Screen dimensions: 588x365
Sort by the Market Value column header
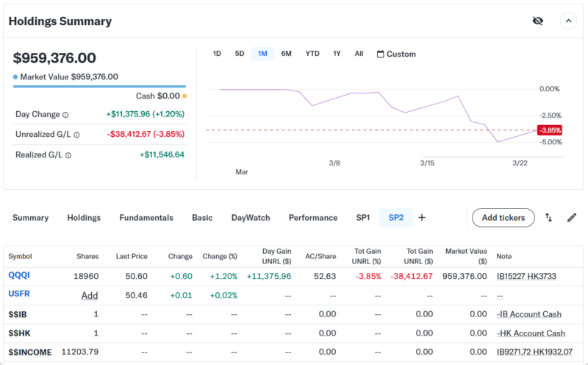[467, 256]
